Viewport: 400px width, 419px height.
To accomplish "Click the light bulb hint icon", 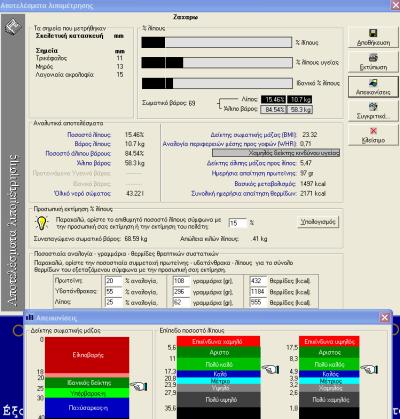I will coord(41,223).
